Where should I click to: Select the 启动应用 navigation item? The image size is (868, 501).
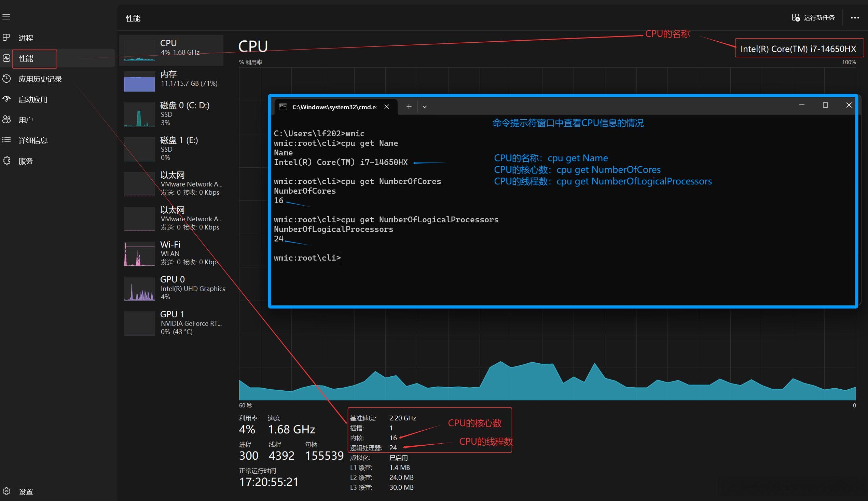[x=58, y=99]
